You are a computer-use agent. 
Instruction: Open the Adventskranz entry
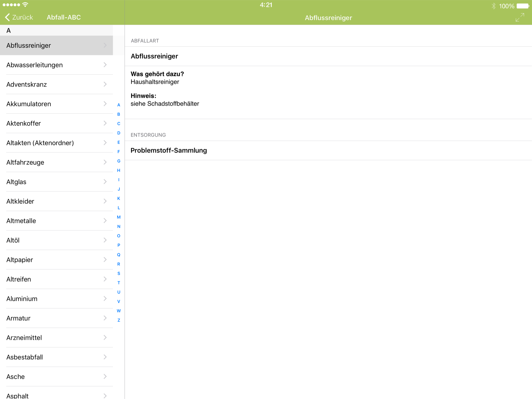[x=56, y=85]
